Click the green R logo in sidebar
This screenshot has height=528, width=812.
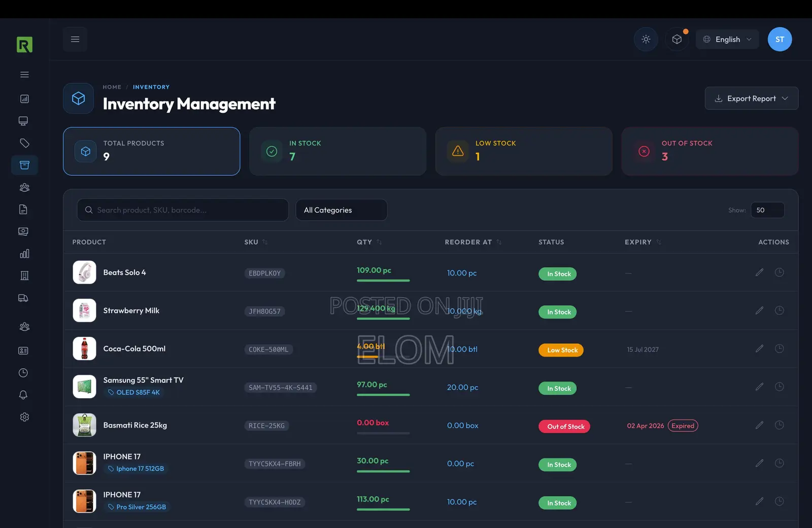(x=24, y=45)
